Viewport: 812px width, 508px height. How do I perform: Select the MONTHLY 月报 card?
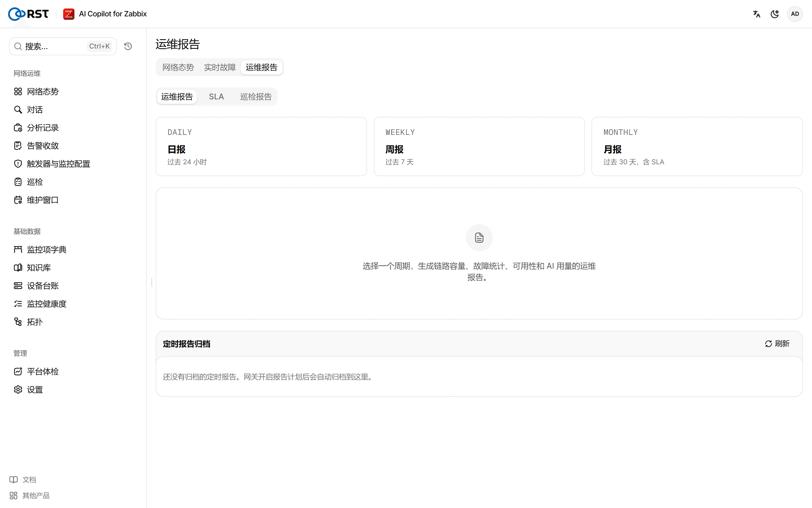click(x=697, y=146)
